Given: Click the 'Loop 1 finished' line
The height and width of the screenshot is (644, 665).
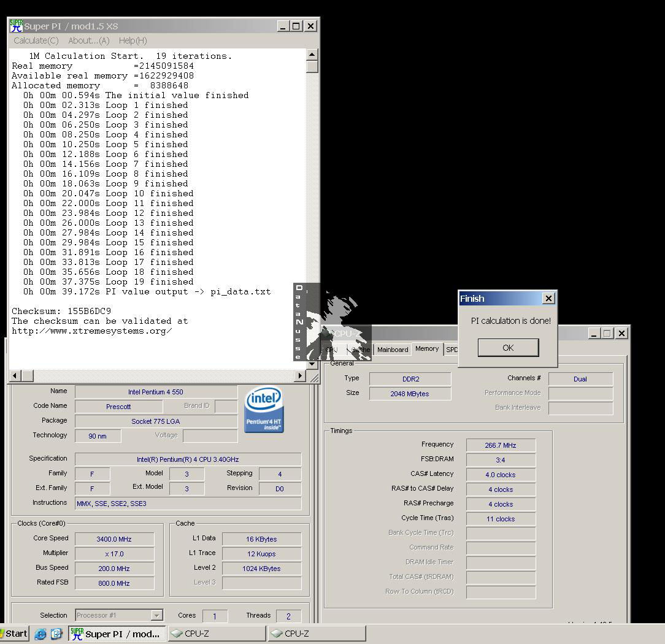Looking at the screenshot, I should tap(106, 105).
